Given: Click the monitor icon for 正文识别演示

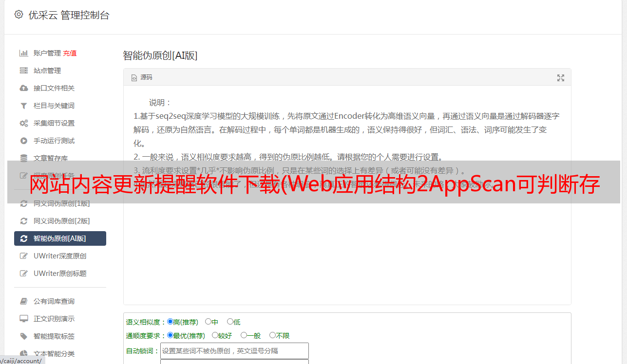Looking at the screenshot, I should (23, 319).
